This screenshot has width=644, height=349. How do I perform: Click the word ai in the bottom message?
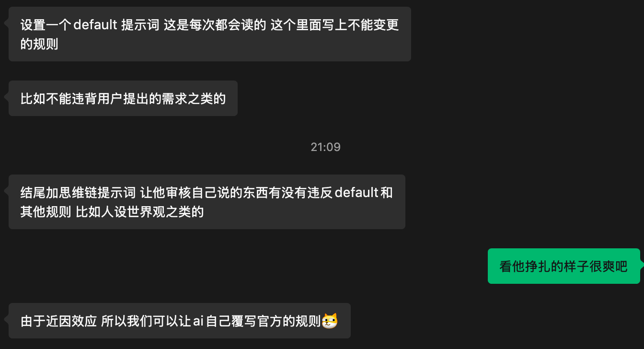click(198, 321)
